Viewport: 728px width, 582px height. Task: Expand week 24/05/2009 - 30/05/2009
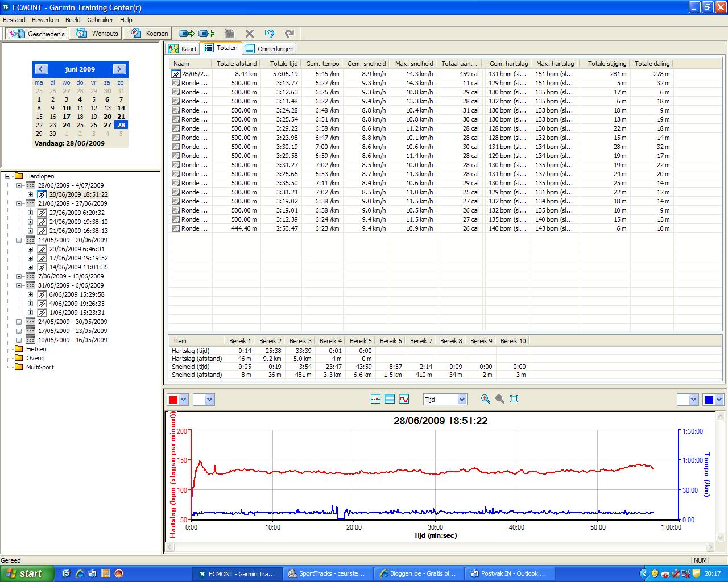pos(19,322)
